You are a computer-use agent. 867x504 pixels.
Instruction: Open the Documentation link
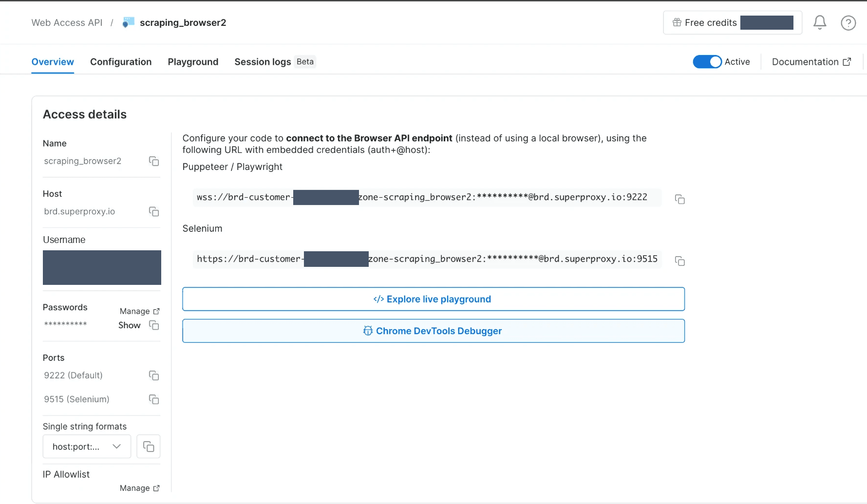click(x=811, y=62)
